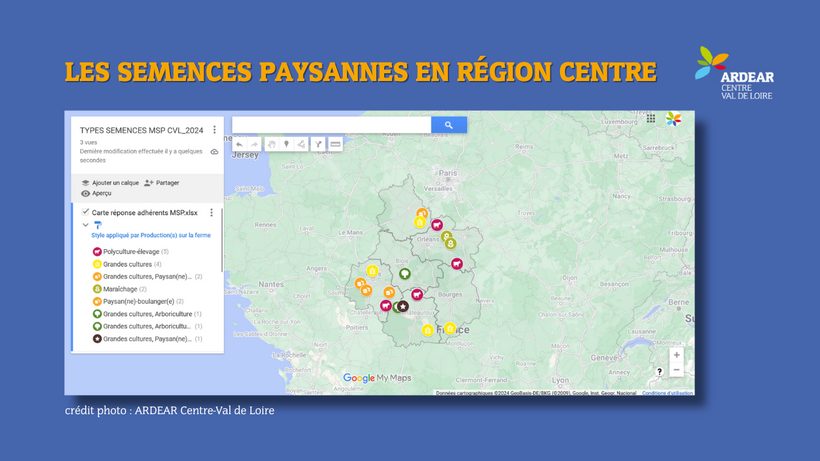
Task: Click the lone orange marker south of Blois
Action: (x=389, y=292)
